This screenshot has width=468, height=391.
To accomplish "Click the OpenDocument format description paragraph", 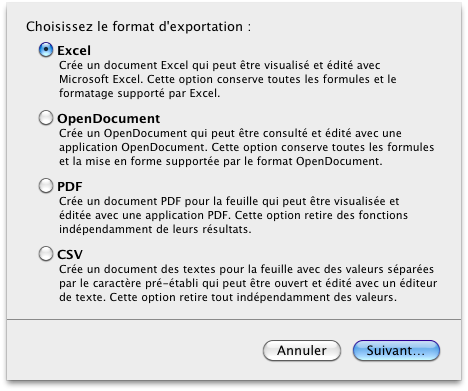I will click(x=246, y=147).
